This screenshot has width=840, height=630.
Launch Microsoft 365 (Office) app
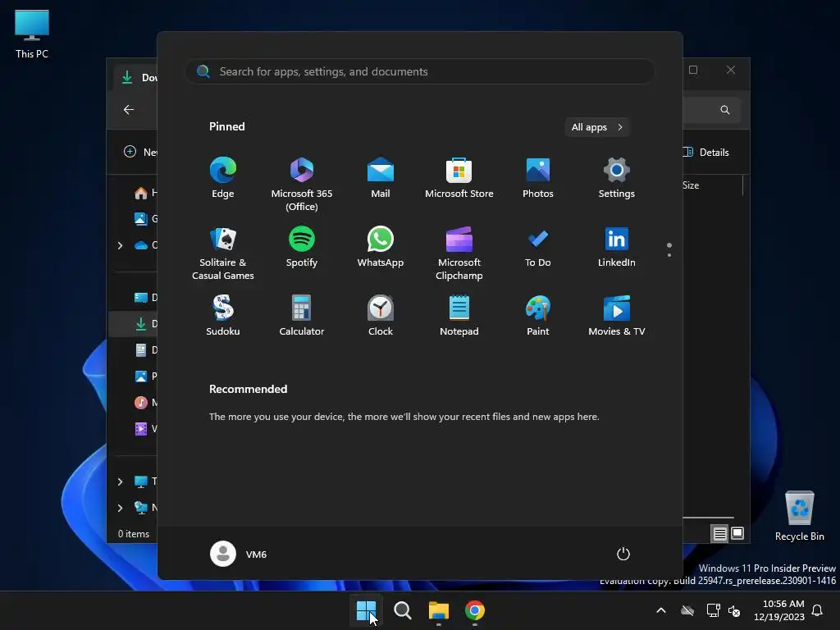[302, 185]
